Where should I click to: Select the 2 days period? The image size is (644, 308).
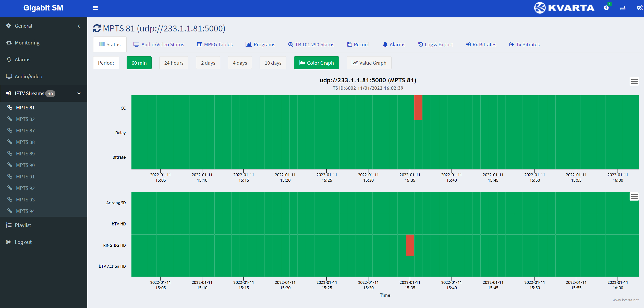[x=208, y=63]
